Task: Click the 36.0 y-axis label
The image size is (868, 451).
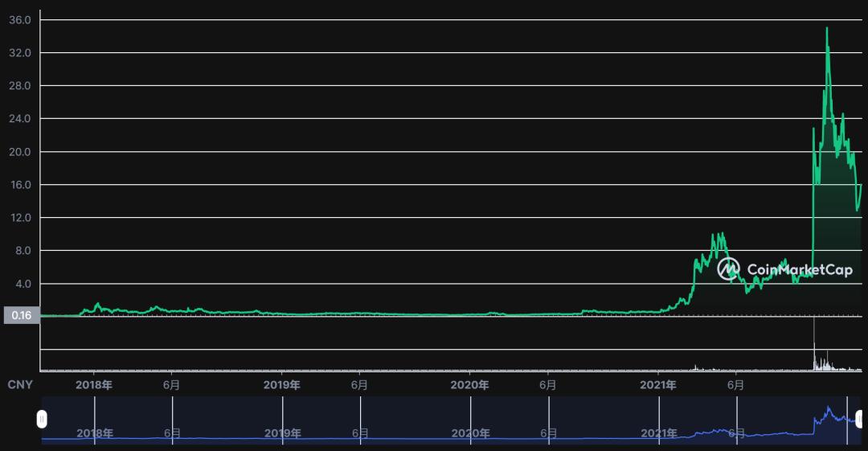Action: coord(20,20)
